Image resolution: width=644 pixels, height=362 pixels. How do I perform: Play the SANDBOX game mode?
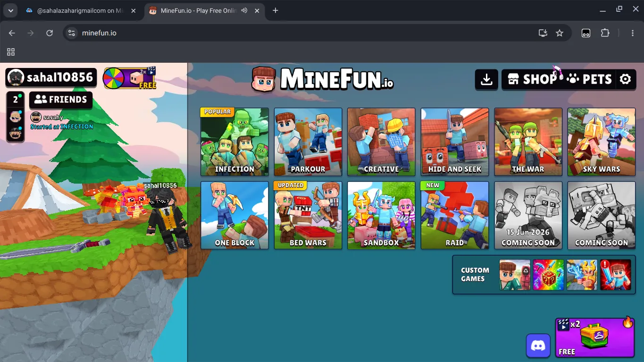(x=381, y=215)
